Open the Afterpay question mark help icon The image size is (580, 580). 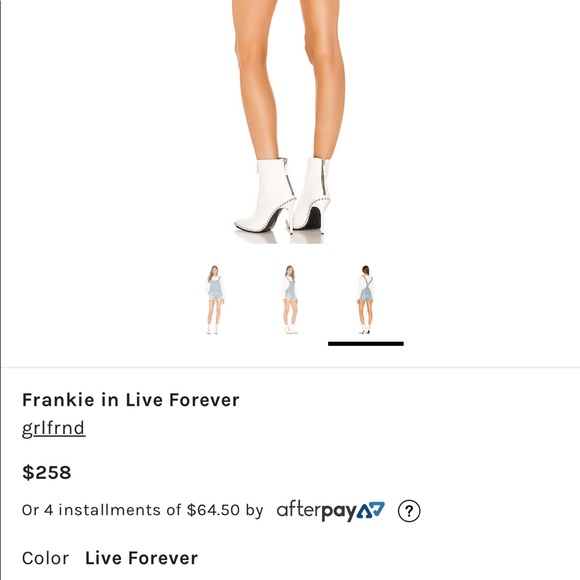(x=409, y=511)
